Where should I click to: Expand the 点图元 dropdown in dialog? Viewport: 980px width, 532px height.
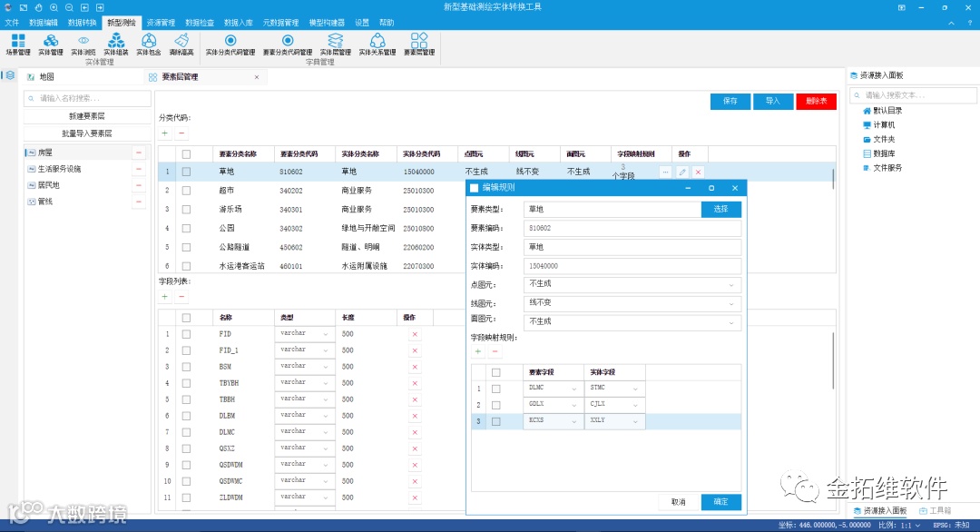pyautogui.click(x=632, y=284)
